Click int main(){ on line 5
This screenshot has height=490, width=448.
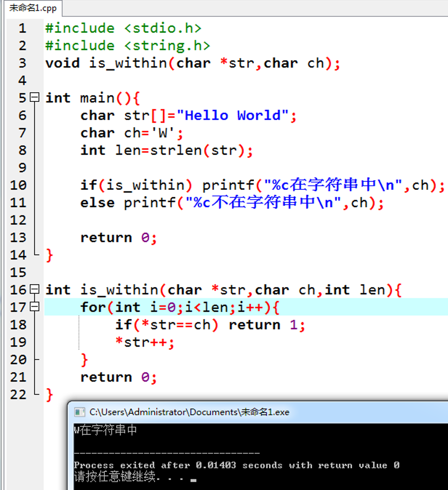pos(93,98)
